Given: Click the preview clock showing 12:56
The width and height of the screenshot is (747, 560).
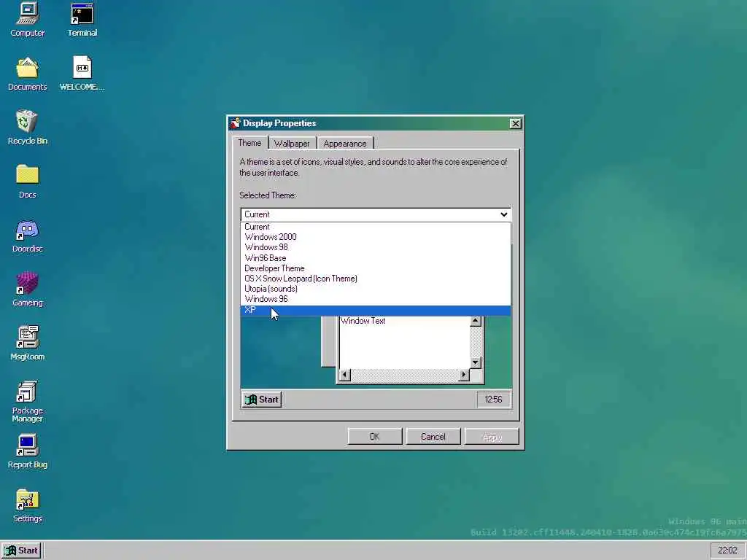Looking at the screenshot, I should click(493, 400).
